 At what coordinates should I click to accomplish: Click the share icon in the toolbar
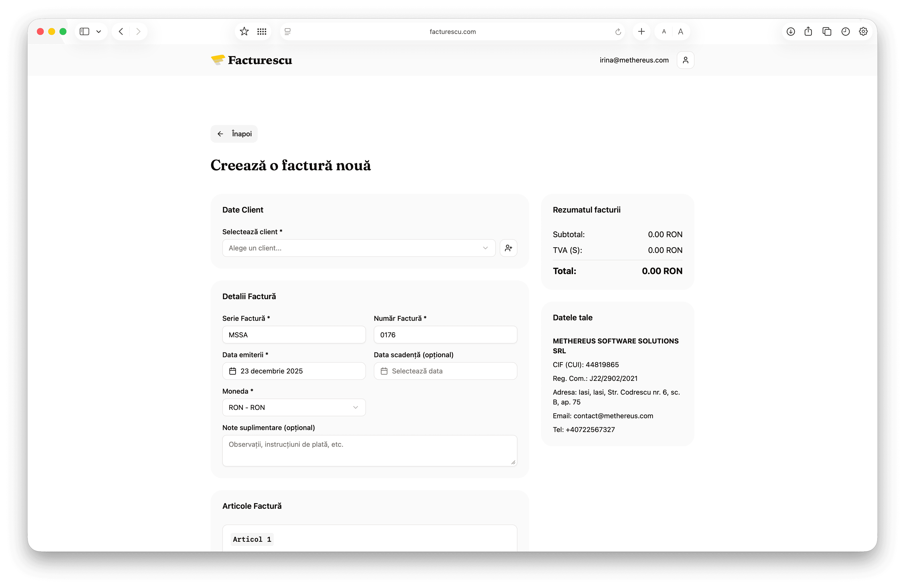click(808, 31)
